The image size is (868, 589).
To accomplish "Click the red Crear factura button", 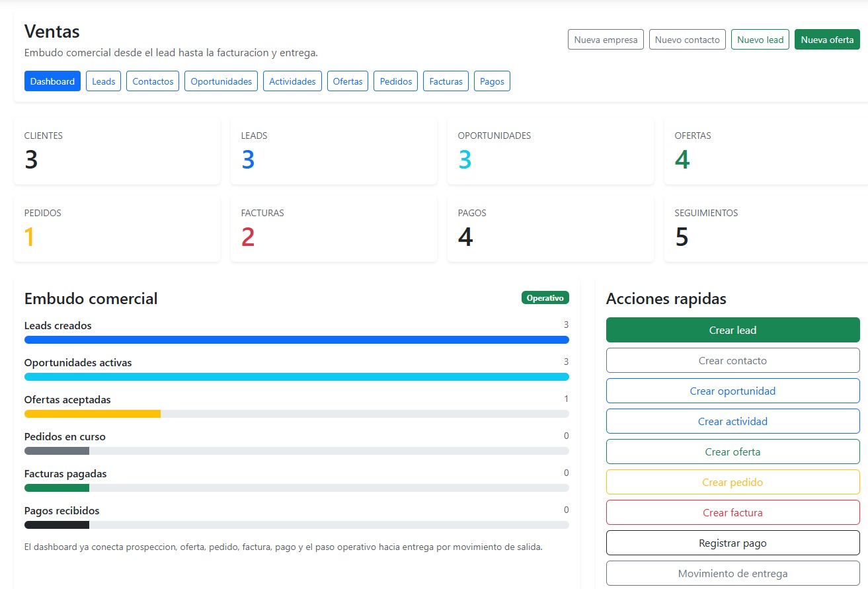I will [732, 512].
